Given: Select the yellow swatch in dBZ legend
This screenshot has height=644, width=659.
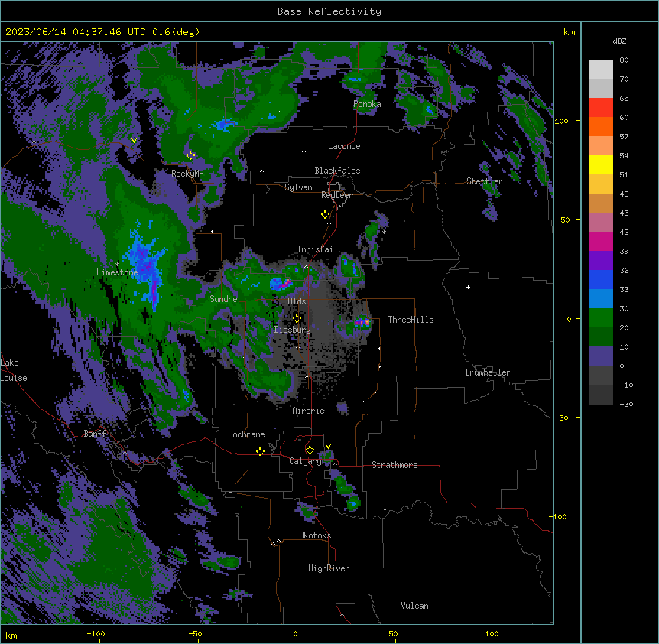Looking at the screenshot, I should 601,164.
